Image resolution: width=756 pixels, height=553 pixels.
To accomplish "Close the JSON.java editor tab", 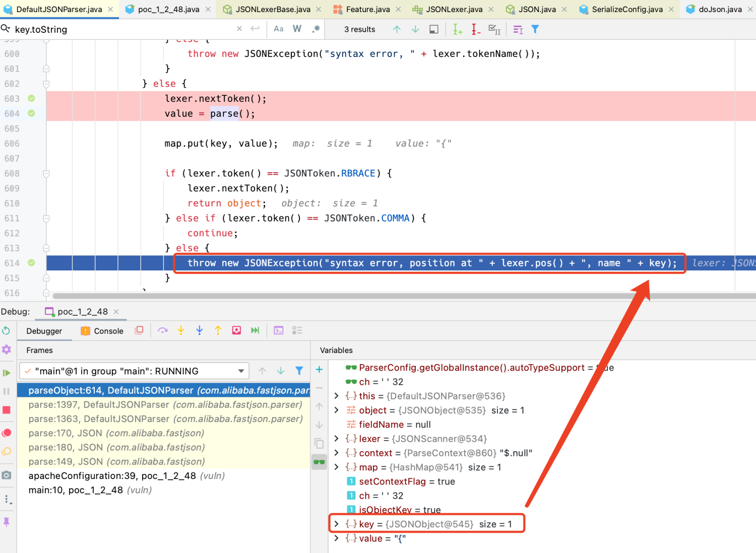I will (x=564, y=9).
